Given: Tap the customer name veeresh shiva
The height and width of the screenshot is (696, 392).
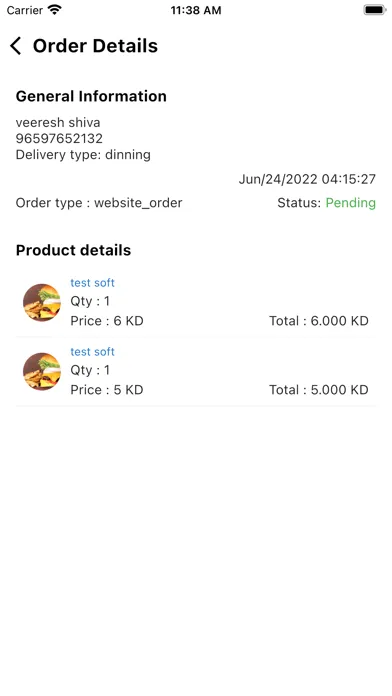Looking at the screenshot, I should click(x=58, y=122).
